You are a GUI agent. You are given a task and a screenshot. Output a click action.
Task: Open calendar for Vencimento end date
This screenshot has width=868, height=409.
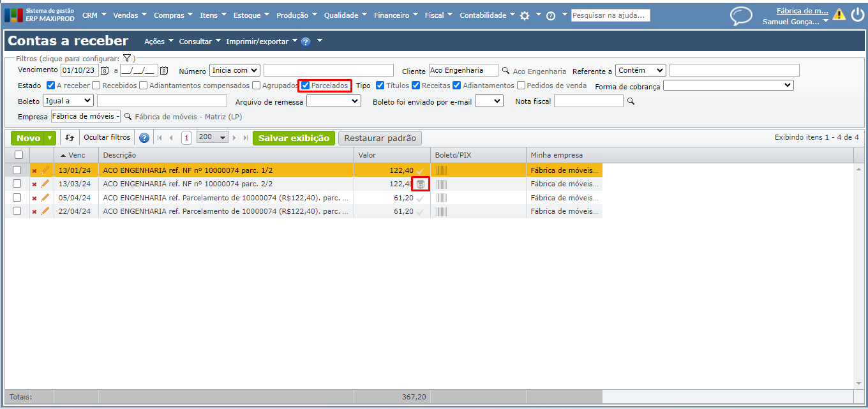click(164, 71)
